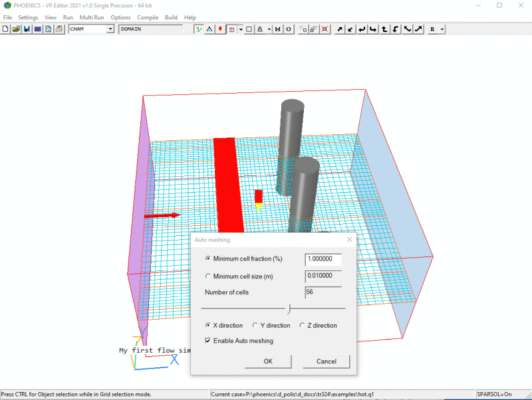Expand the CHAM dropdown list
The height and width of the screenshot is (400, 532).
click(x=110, y=29)
